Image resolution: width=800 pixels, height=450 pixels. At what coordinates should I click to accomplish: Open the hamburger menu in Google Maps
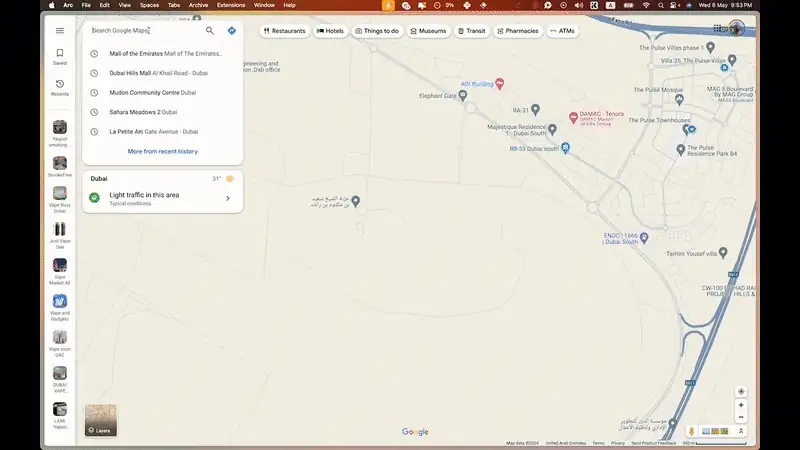pyautogui.click(x=60, y=31)
